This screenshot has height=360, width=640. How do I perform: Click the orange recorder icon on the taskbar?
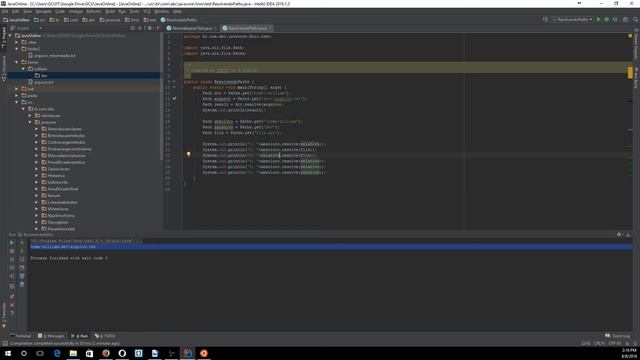pyautogui.click(x=204, y=353)
